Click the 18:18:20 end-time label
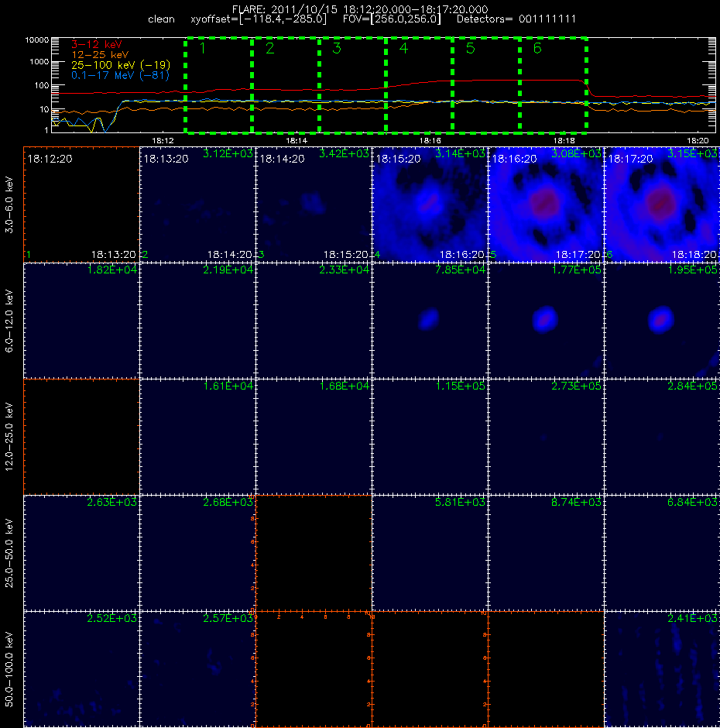Screen dimensions: 720x728 pos(694,255)
